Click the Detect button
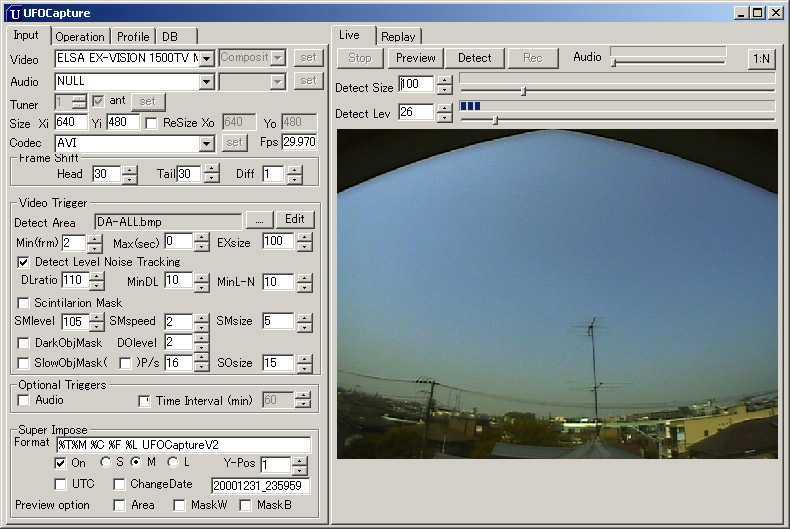This screenshot has width=790, height=529. tap(475, 58)
